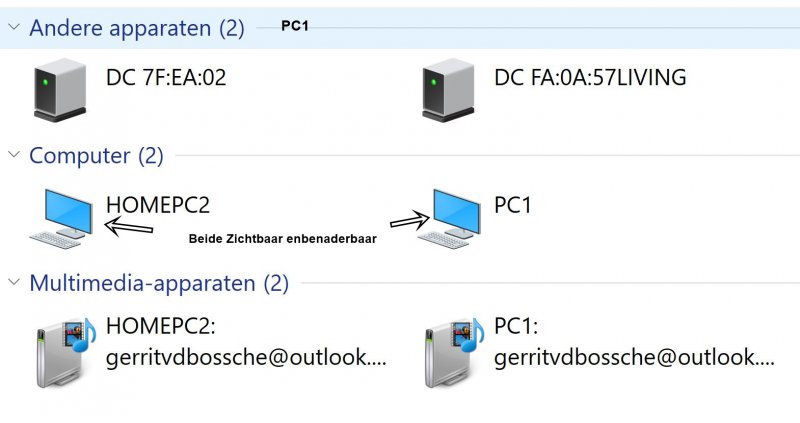Collapse the Multimedia-apparaten group chevron
Image resolution: width=800 pixels, height=423 pixels.
pos(14,283)
